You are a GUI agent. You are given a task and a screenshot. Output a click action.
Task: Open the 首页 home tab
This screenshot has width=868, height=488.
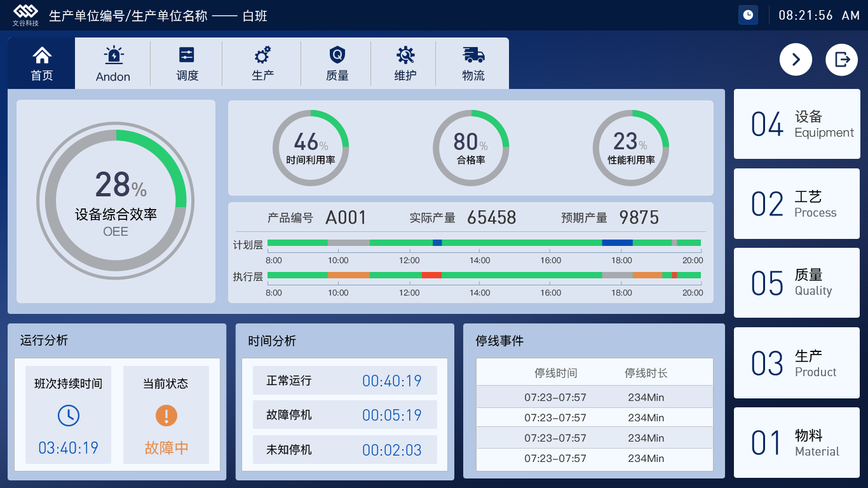(42, 64)
